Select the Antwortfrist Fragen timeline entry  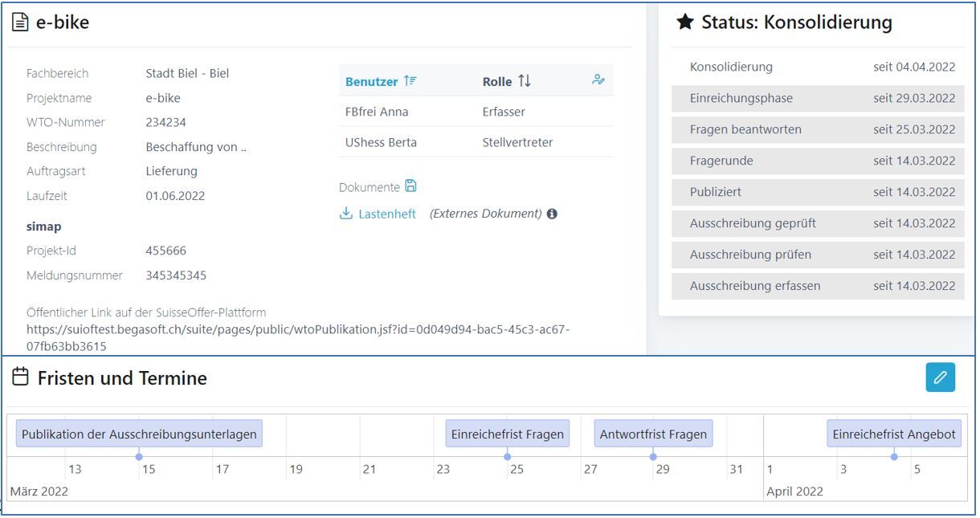click(x=653, y=434)
